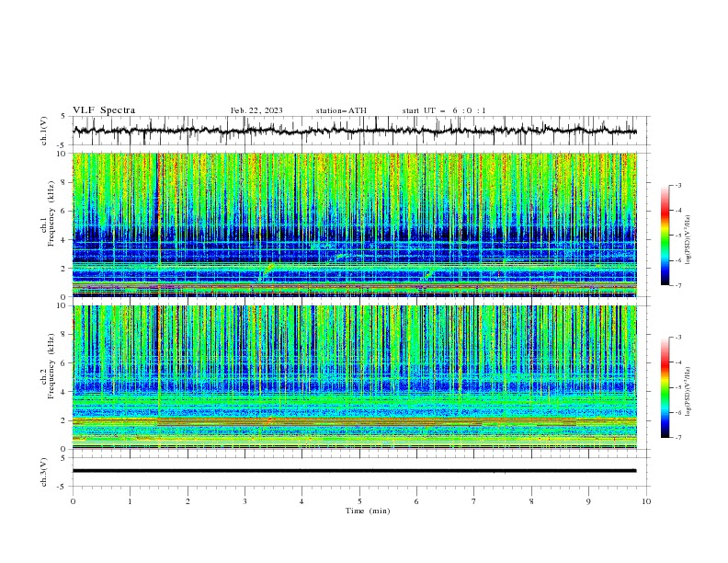728x563 pixels.
Task: Click the ch.1 spectrogram panel
Action: pos(355,224)
